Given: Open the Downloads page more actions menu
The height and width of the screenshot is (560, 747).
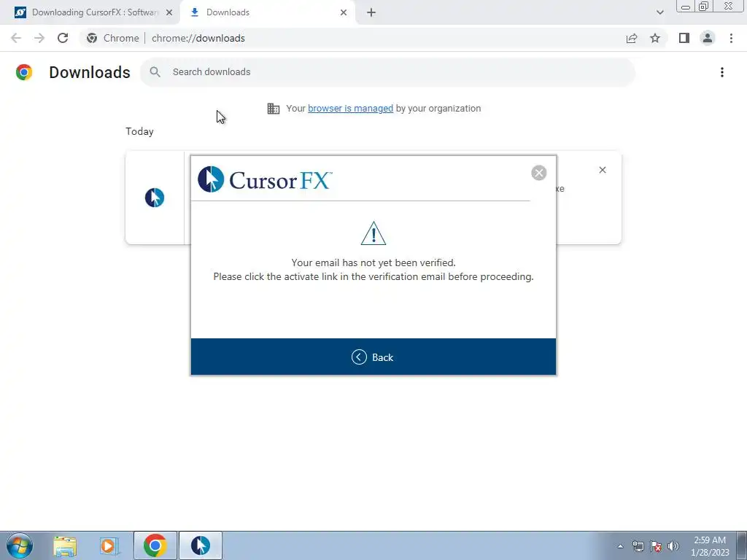Looking at the screenshot, I should [721, 72].
